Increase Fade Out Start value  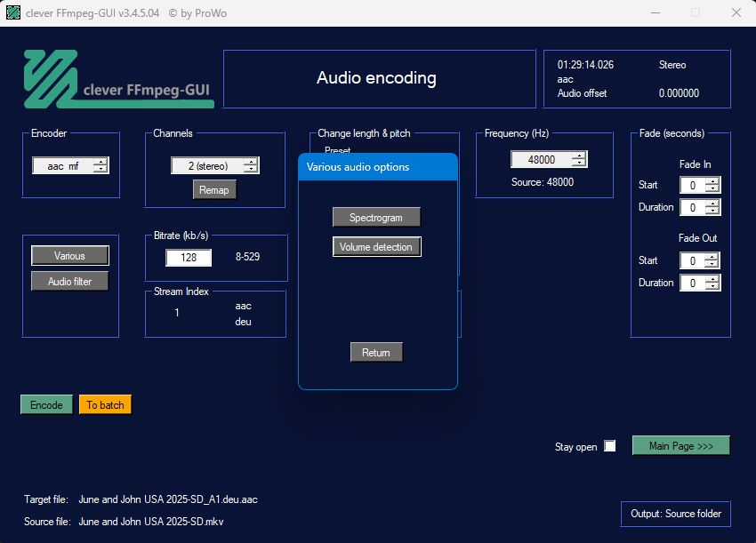[x=712, y=257]
